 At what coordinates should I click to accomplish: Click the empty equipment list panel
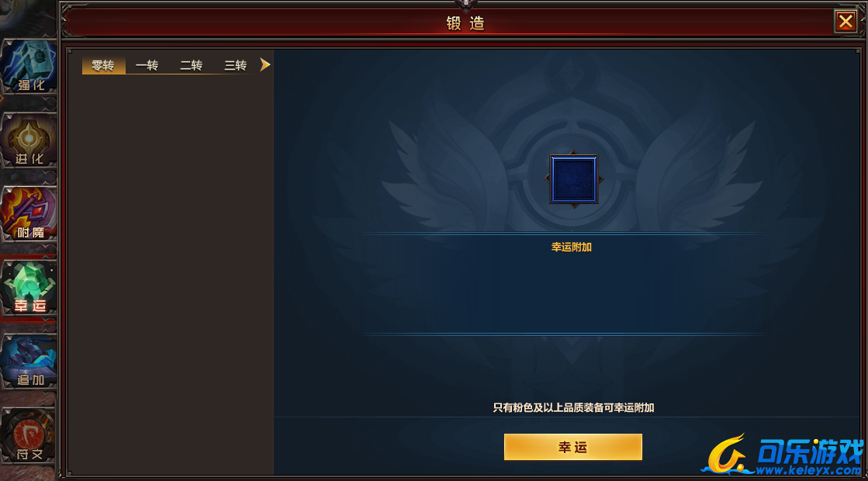pos(171,275)
